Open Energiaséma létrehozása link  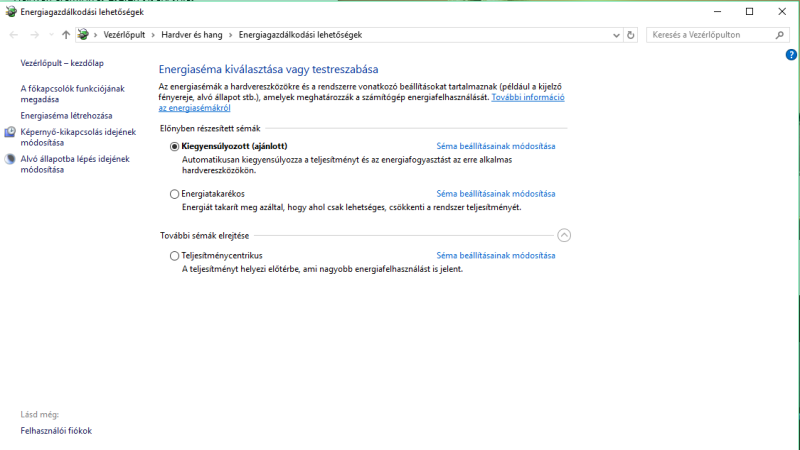[66, 115]
